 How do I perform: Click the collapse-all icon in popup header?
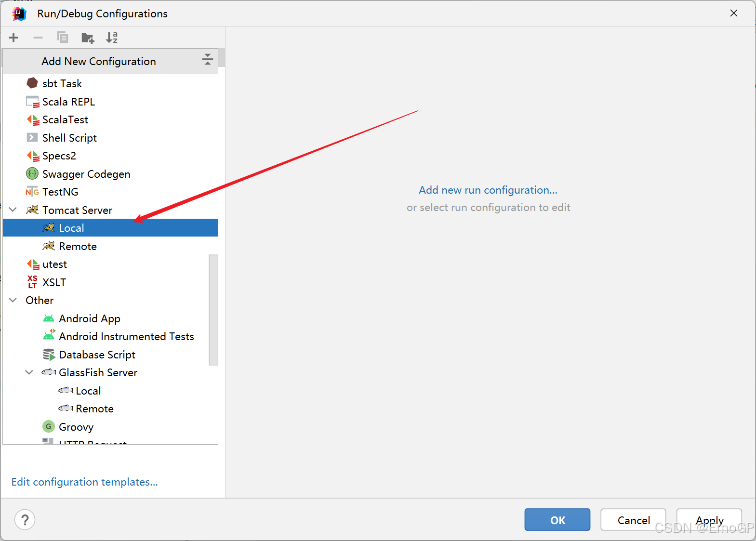coord(208,59)
